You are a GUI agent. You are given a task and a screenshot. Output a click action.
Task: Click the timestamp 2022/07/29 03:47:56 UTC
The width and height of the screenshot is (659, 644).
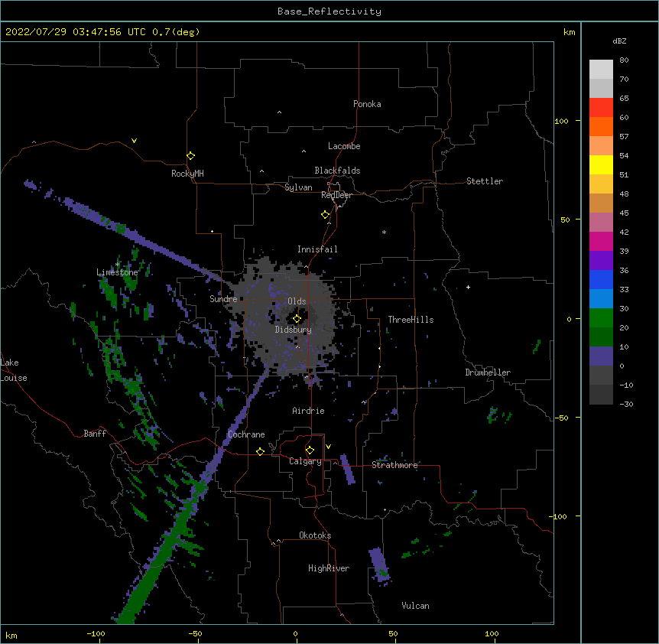coord(76,32)
